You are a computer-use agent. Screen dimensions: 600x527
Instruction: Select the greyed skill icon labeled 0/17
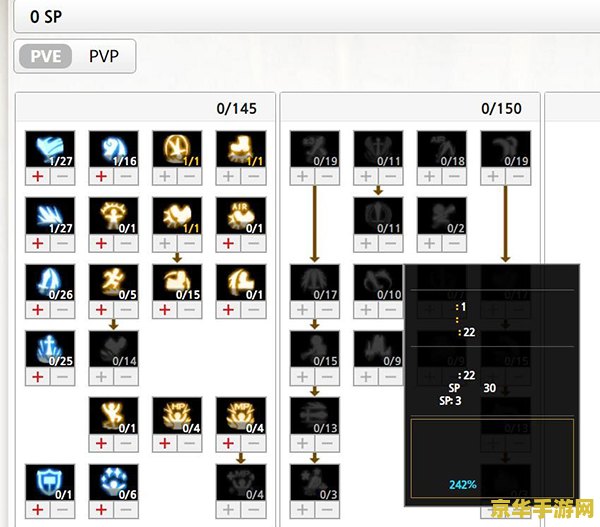click(315, 282)
